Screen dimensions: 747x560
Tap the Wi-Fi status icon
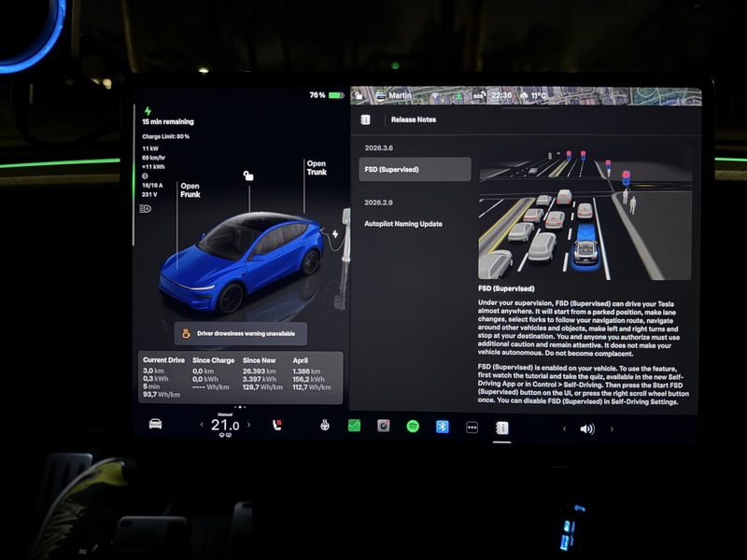(x=435, y=96)
